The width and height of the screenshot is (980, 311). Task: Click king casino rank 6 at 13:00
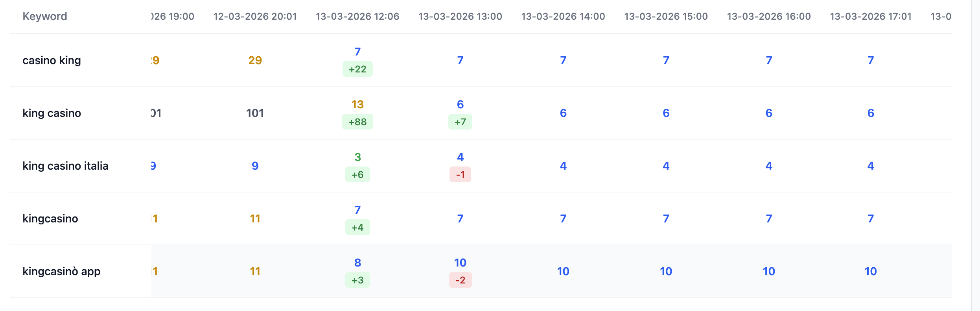tap(460, 104)
